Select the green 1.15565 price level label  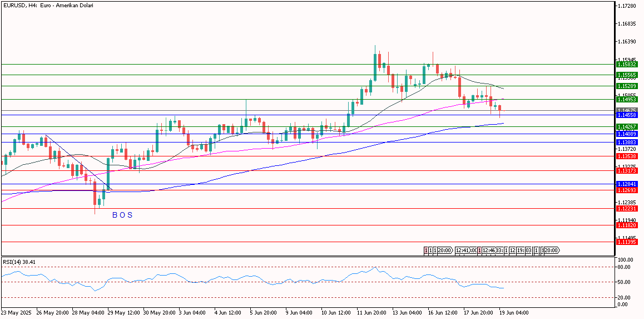pos(627,75)
